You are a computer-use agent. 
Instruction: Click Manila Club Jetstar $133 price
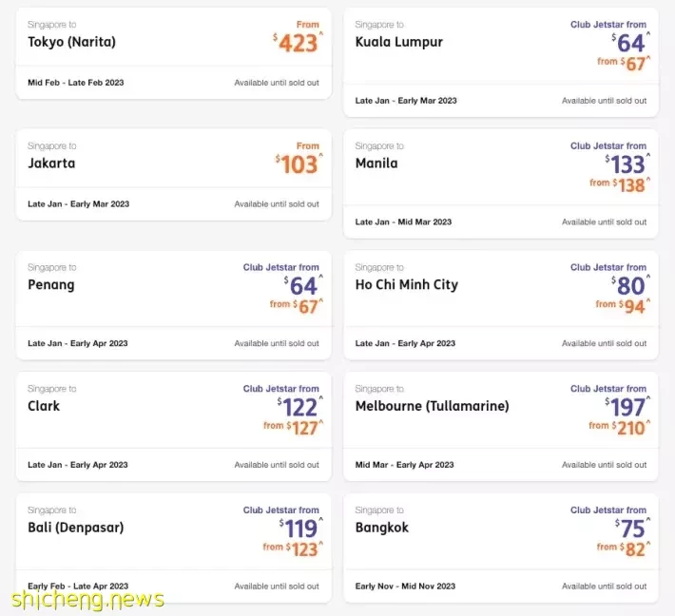point(627,164)
